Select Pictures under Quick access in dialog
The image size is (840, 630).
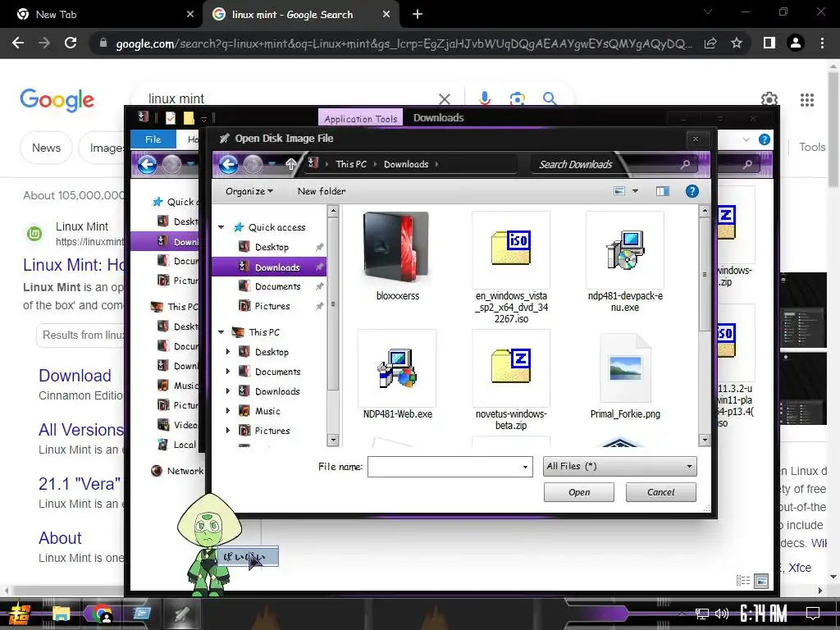click(272, 306)
